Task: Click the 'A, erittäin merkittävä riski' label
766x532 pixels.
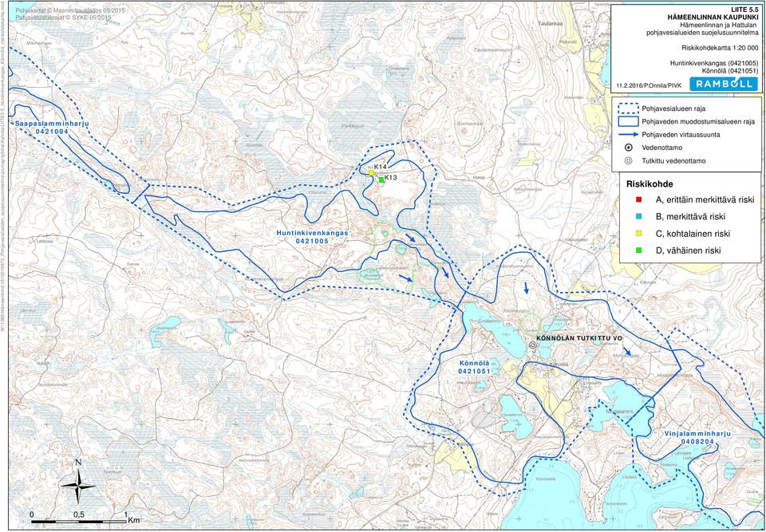Action: 705,200
